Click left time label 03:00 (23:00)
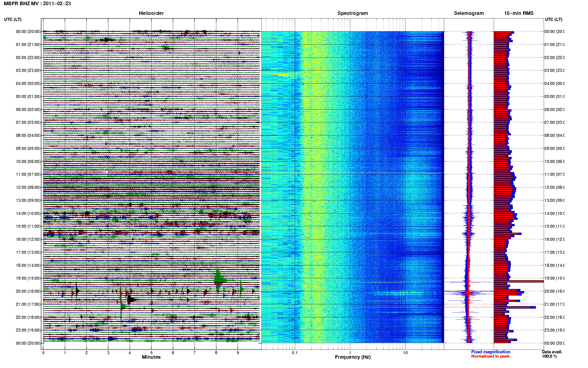588x368 pixels. [28, 70]
